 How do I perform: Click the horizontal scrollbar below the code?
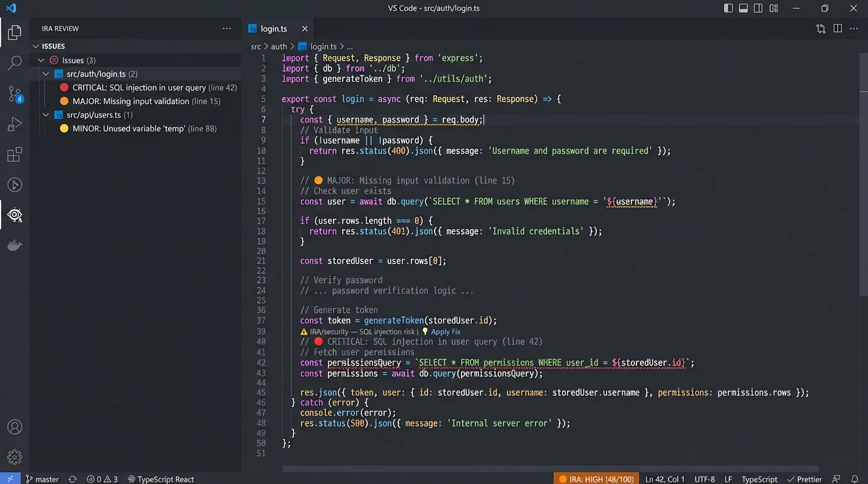(x=550, y=469)
